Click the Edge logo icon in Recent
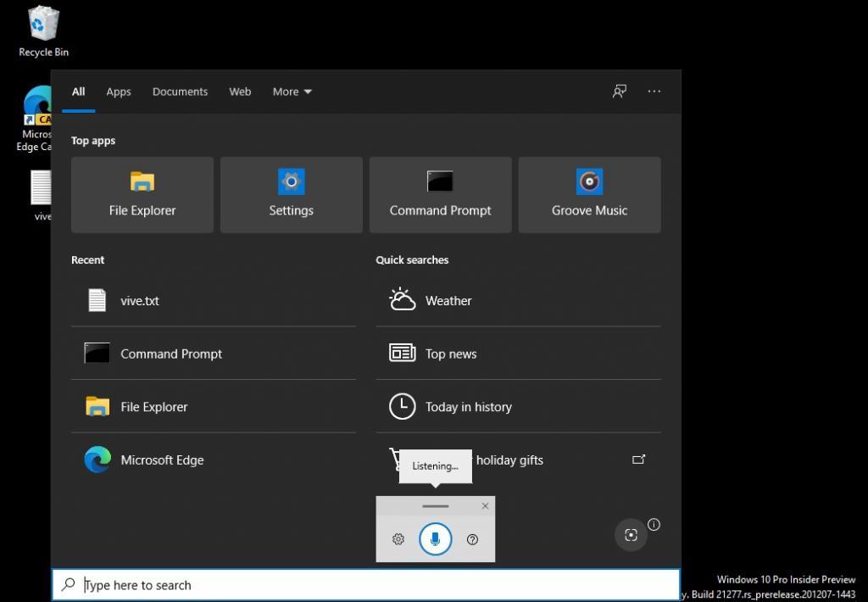Image resolution: width=868 pixels, height=602 pixels. [97, 460]
